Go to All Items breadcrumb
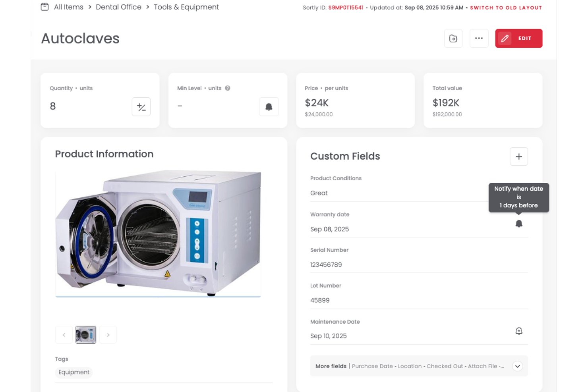Screen dimensions: 588x392 (69, 7)
